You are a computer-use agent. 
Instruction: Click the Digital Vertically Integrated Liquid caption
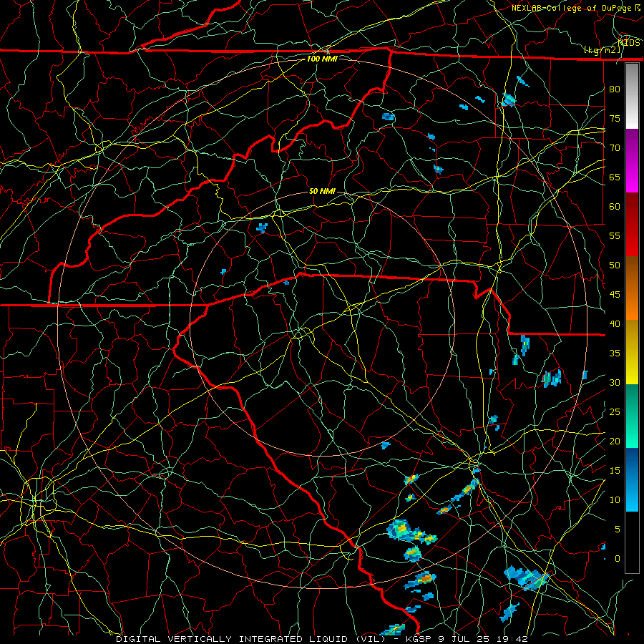(x=321, y=639)
